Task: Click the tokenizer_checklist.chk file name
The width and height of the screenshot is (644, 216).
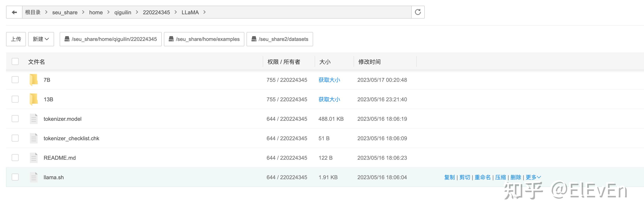Action: (x=72, y=139)
